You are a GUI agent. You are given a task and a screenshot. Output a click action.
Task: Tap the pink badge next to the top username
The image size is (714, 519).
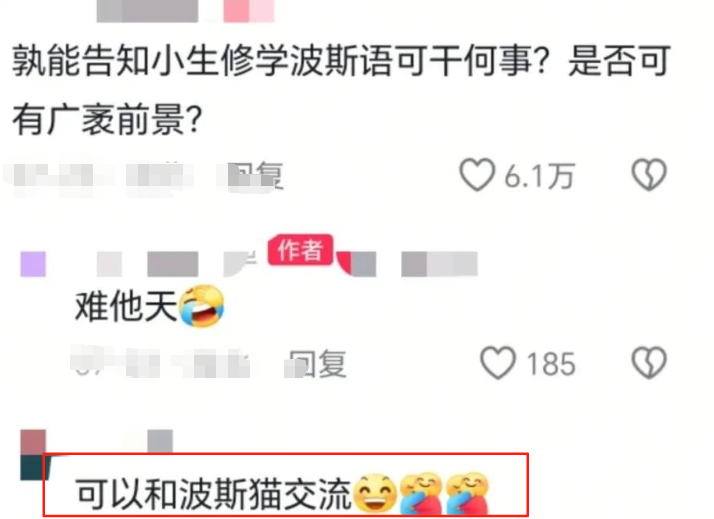249,11
